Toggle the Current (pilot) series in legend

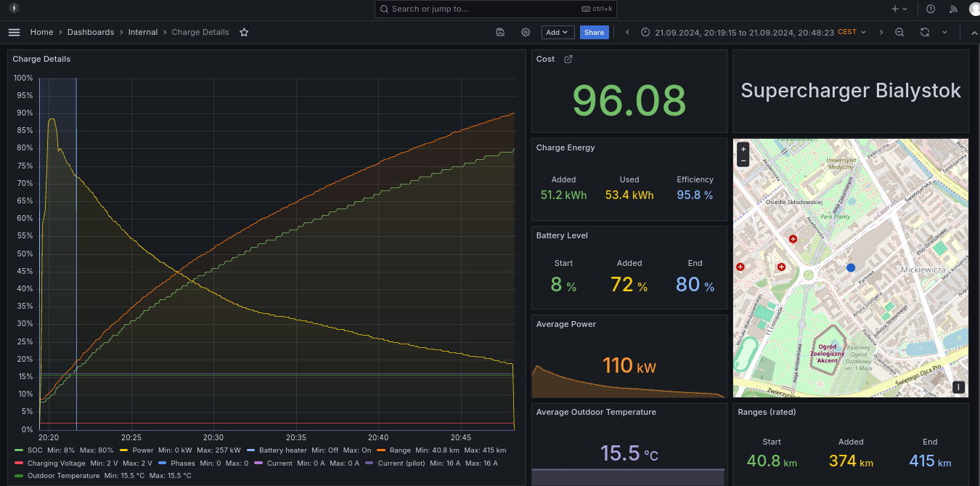tap(401, 463)
